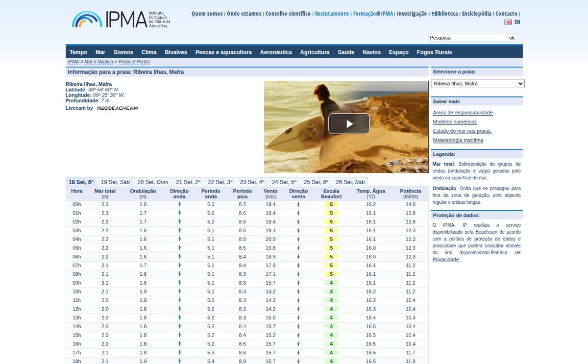
Task: Select the 24 Set, 5ª forecast tab
Action: [x=284, y=182]
